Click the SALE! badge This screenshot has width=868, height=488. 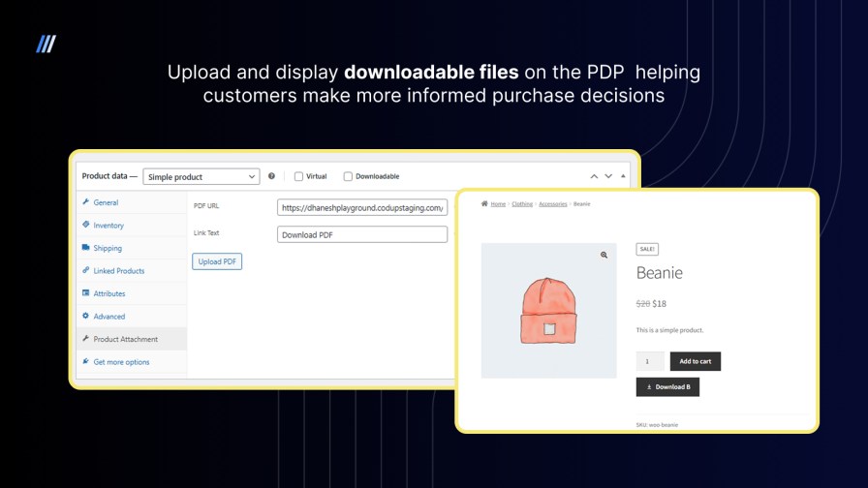tap(647, 249)
